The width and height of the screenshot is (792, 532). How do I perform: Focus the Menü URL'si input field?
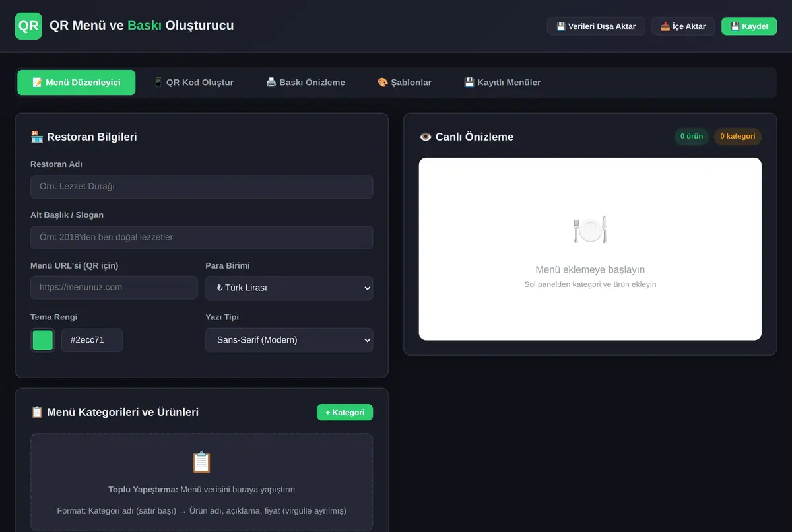pyautogui.click(x=114, y=288)
